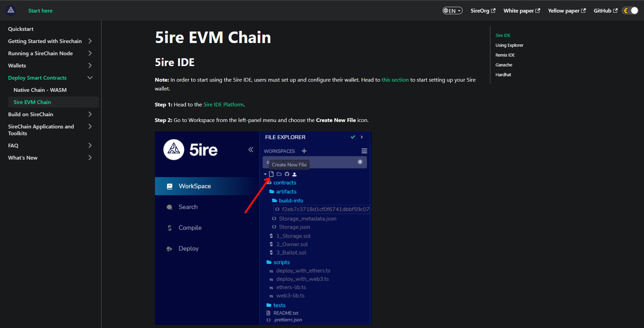Click the add workspace plus icon
The image size is (644, 328).
[304, 151]
